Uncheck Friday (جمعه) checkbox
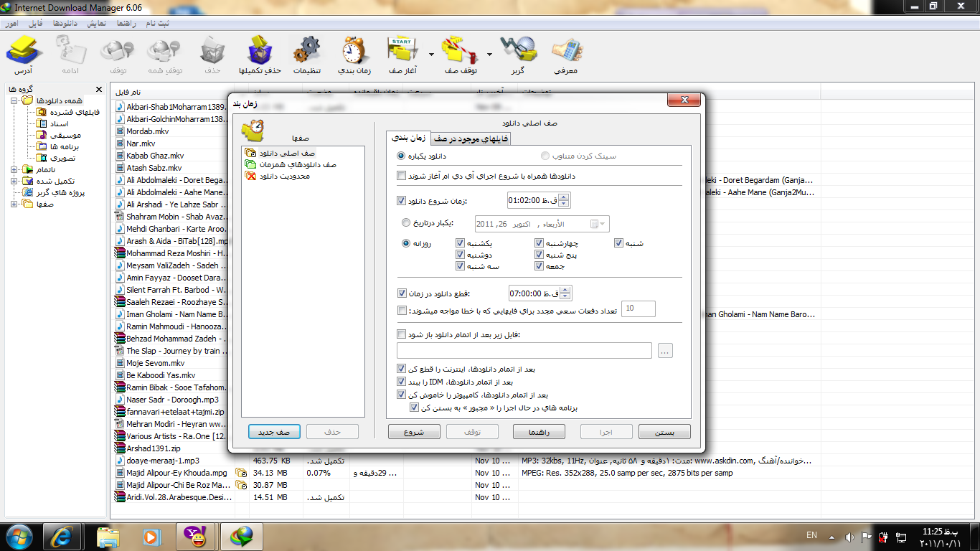 coord(539,266)
